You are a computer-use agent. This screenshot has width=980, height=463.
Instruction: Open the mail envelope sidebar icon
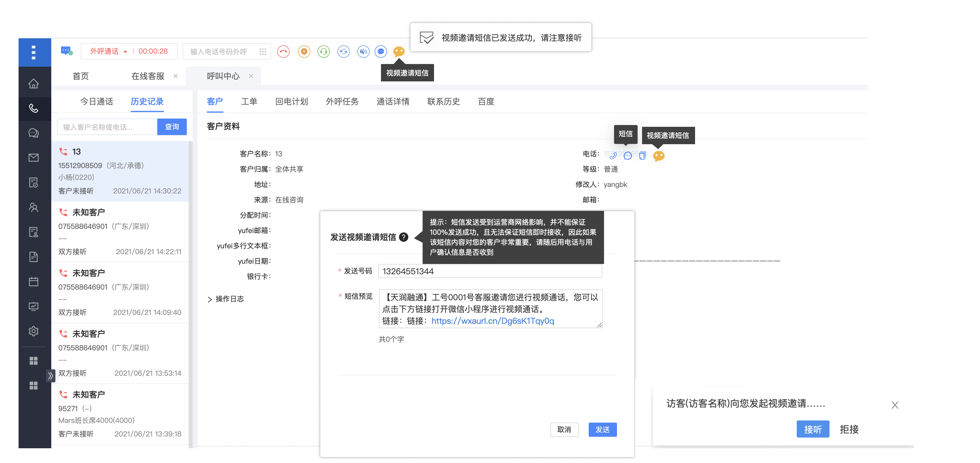[x=34, y=158]
